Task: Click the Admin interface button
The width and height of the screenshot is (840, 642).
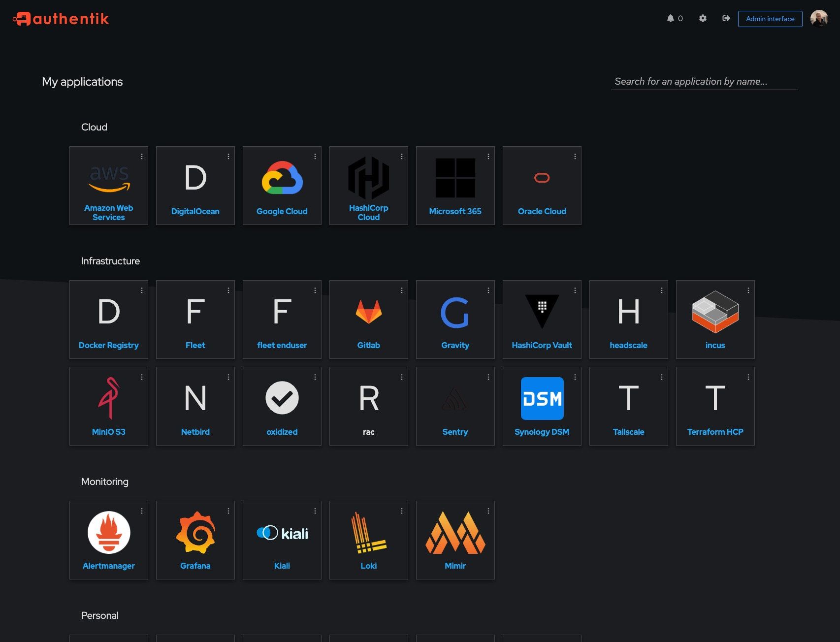Action: (x=770, y=19)
